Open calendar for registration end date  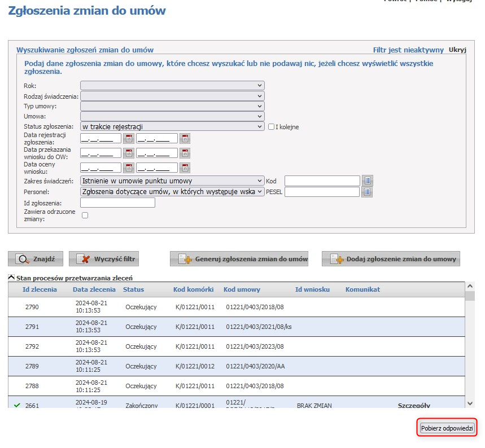185,138
